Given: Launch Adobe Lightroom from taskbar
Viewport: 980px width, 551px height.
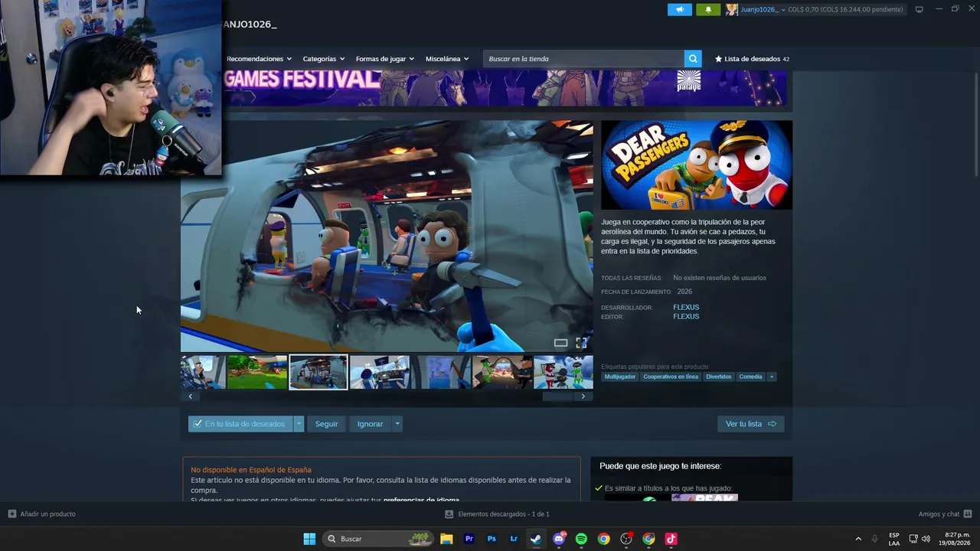Looking at the screenshot, I should (514, 539).
